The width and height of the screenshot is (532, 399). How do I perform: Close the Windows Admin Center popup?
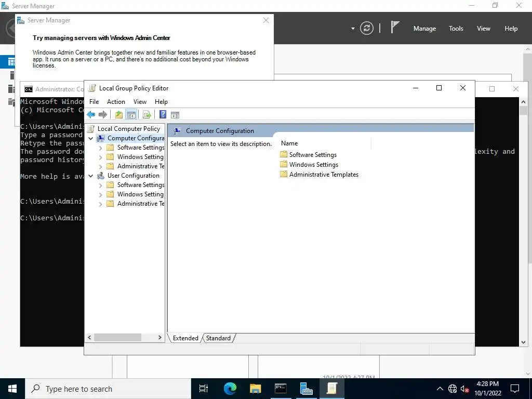coord(266,20)
